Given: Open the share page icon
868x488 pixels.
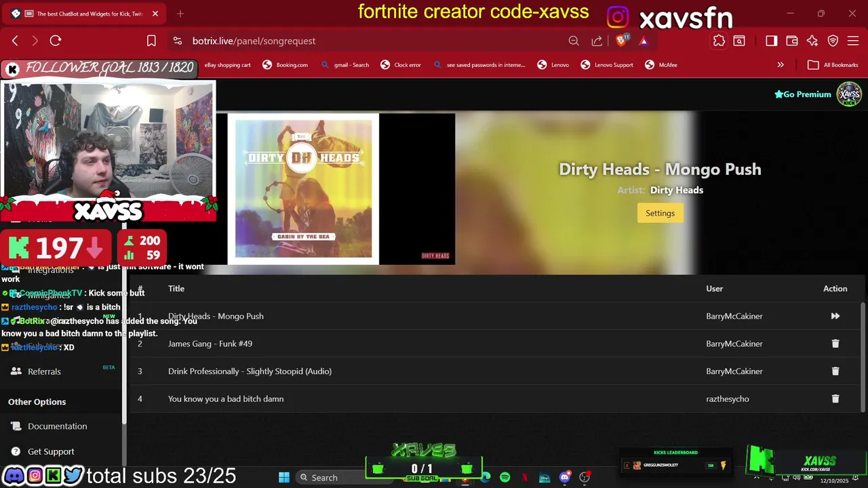Looking at the screenshot, I should tap(597, 41).
